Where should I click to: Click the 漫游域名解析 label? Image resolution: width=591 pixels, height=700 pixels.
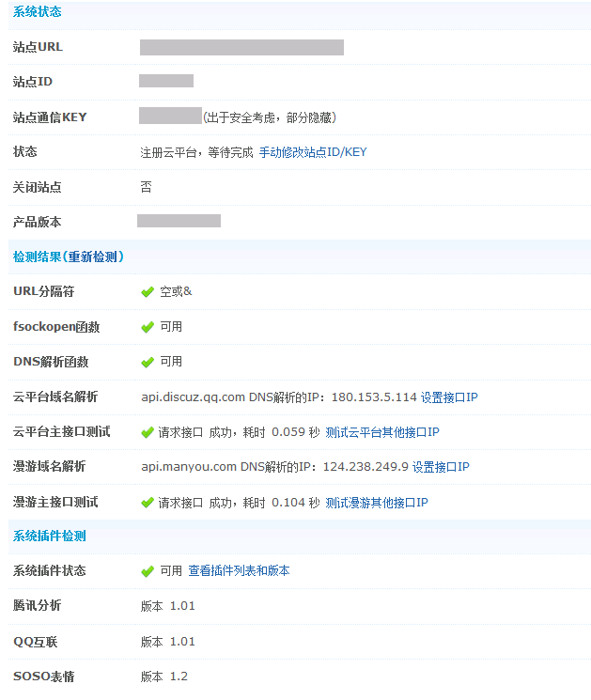pos(49,467)
